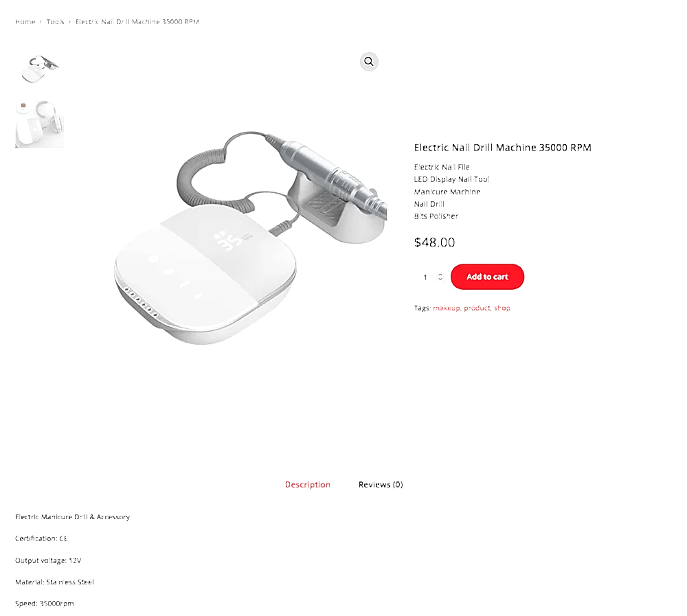Open the makeup tag link

tap(446, 308)
